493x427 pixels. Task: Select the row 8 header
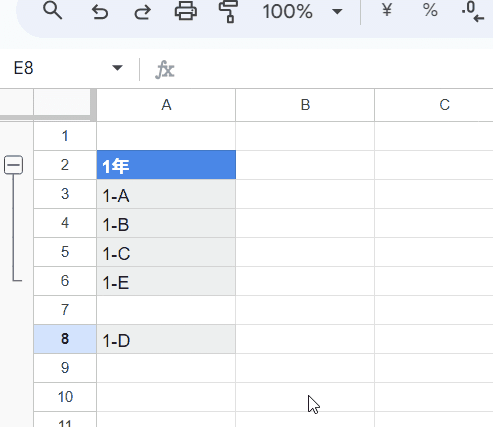(65, 339)
